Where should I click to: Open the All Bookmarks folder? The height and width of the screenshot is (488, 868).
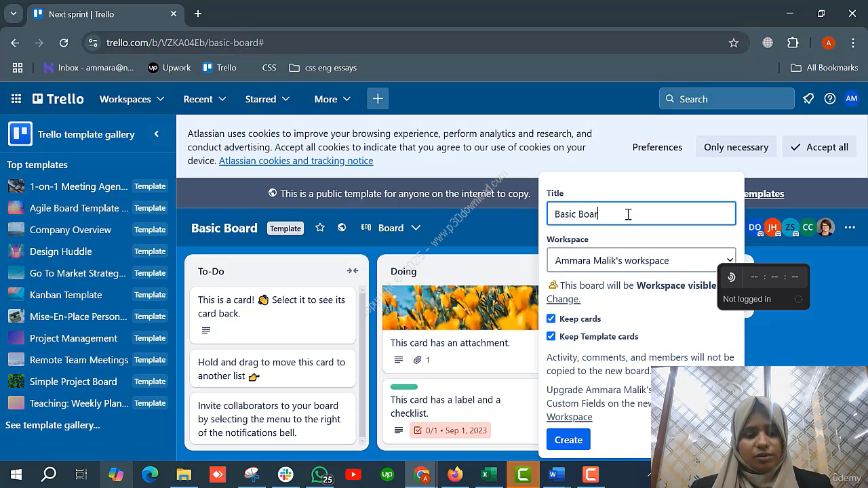tap(825, 68)
